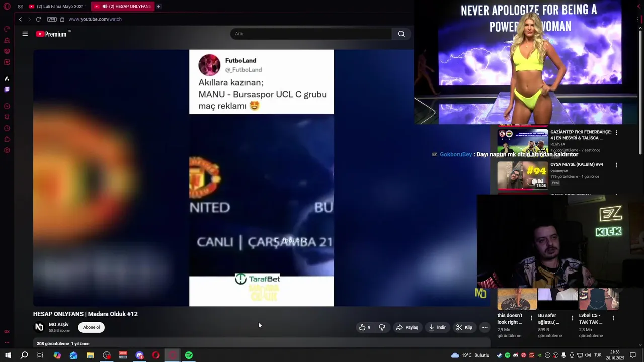Reload the page with refresh icon
644x362 pixels.
tap(38, 19)
